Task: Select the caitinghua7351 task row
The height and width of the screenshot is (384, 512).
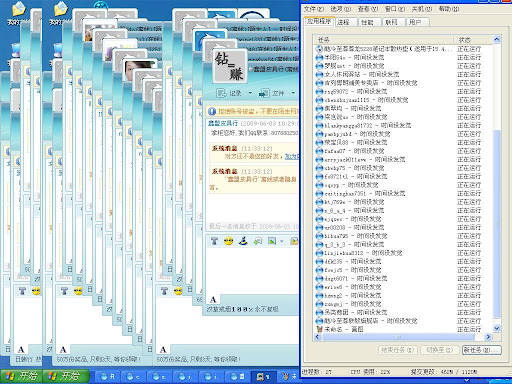Action: pos(403,193)
